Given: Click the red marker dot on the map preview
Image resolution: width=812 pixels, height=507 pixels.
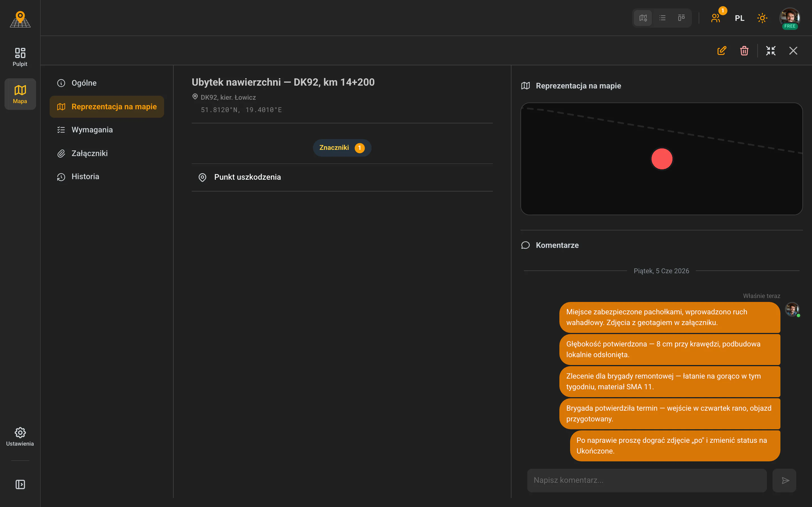Looking at the screenshot, I should coord(662,159).
